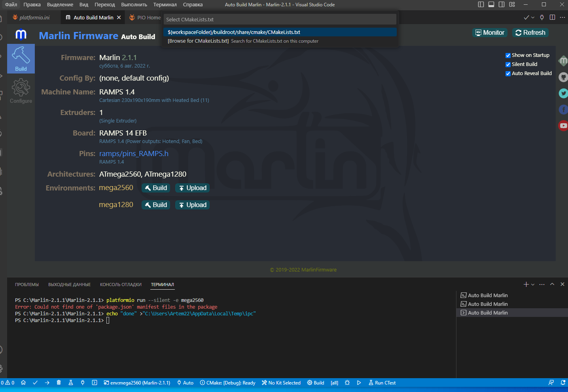Open the Справка menu
The height and width of the screenshot is (392, 568).
coord(193,4)
